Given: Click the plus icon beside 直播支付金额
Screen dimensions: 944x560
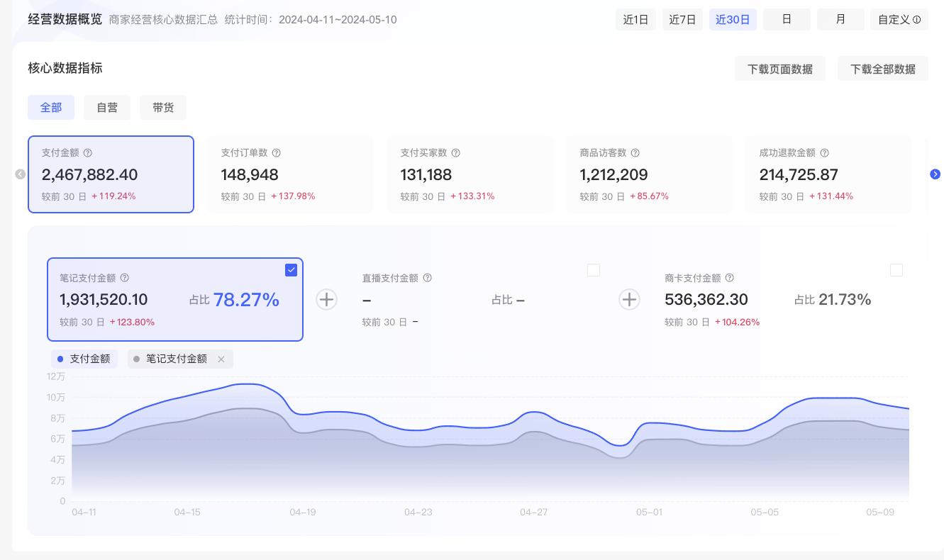Looking at the screenshot, I should point(326,299).
